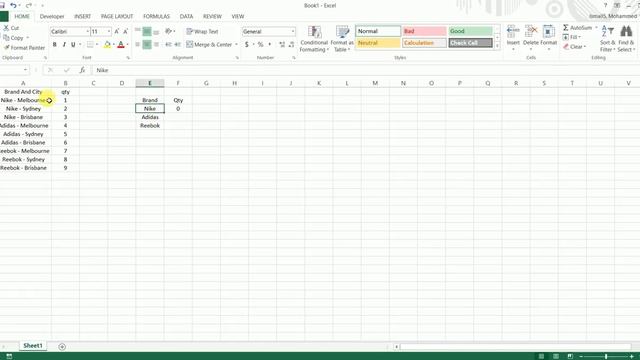Open Format as Table
The height and width of the screenshot is (360, 640).
(x=342, y=39)
